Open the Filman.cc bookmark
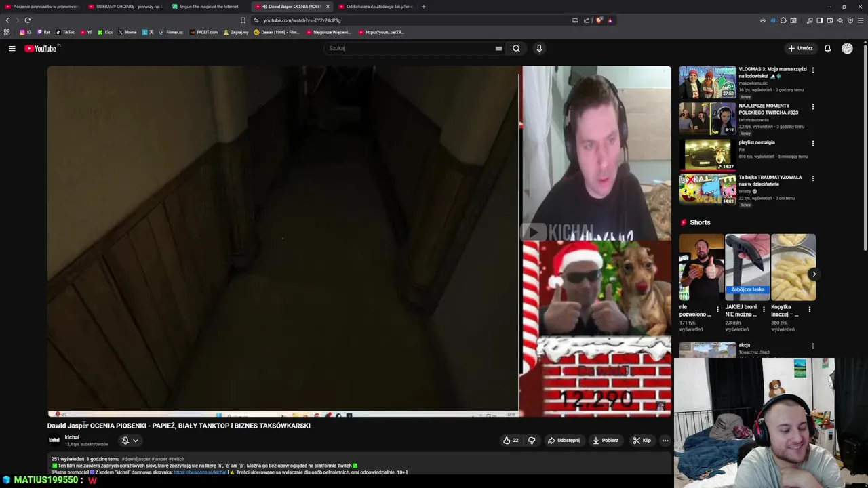The height and width of the screenshot is (488, 868). [171, 32]
